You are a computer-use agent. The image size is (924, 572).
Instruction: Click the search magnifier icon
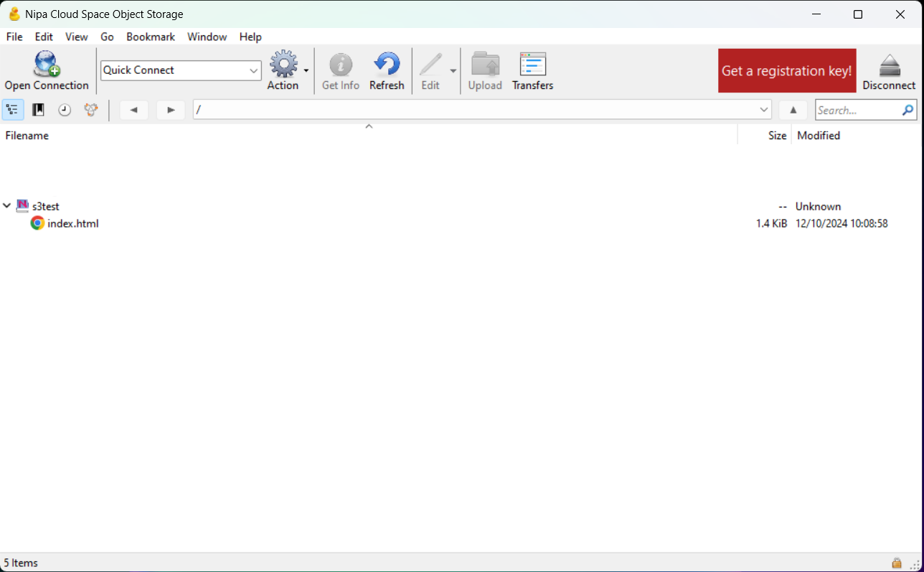(x=907, y=110)
